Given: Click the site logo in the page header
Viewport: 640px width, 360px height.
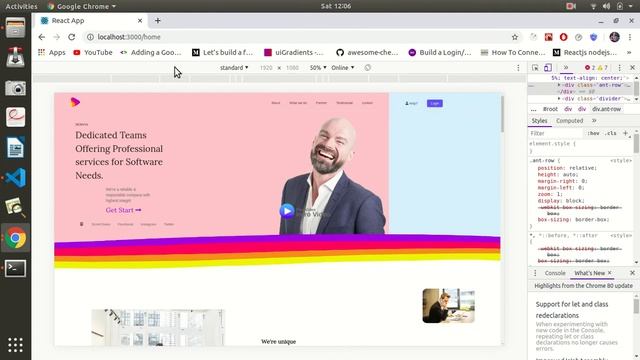Looking at the screenshot, I should click(75, 102).
